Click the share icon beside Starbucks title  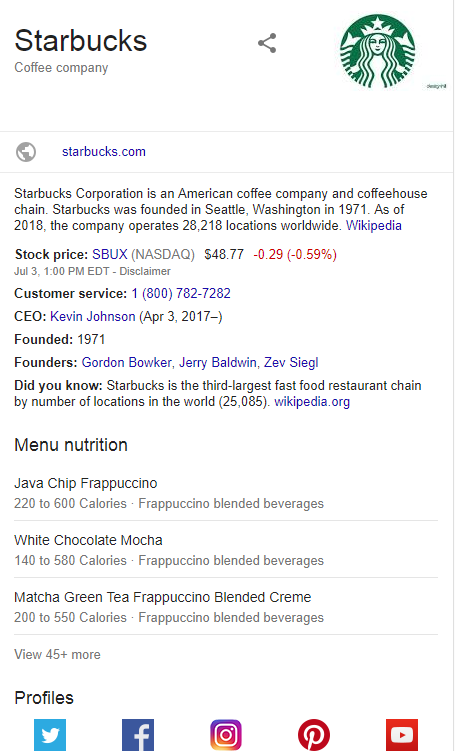click(x=267, y=43)
